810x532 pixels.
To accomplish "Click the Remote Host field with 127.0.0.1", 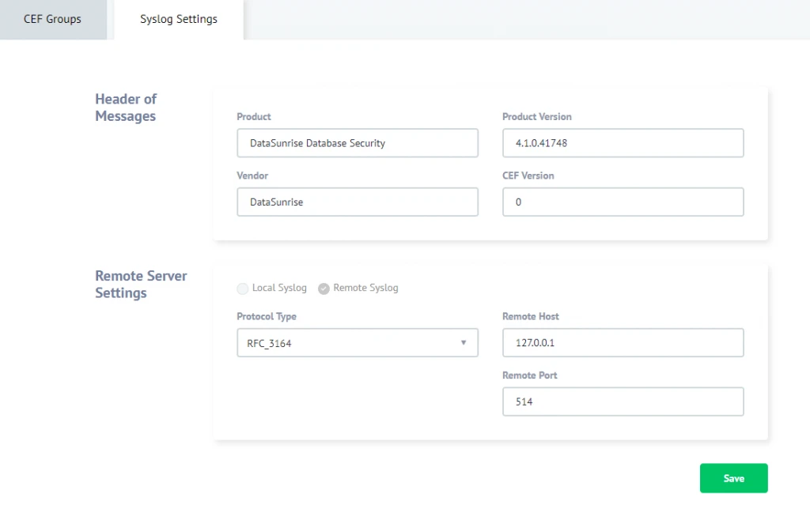I will (623, 343).
